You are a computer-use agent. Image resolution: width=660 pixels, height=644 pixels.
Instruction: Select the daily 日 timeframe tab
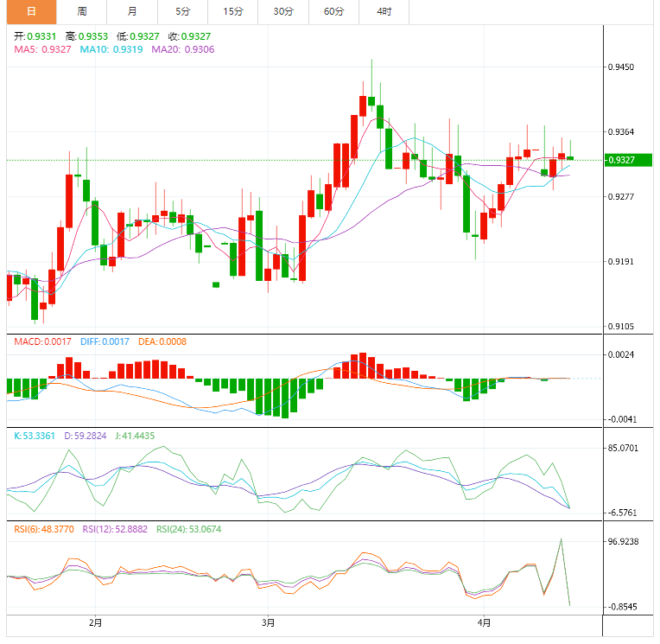tap(32, 12)
